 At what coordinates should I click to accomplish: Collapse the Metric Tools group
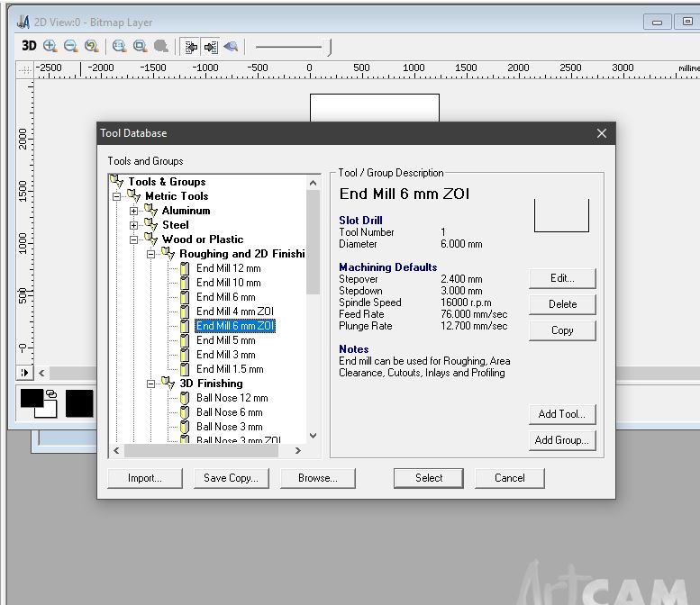116,196
